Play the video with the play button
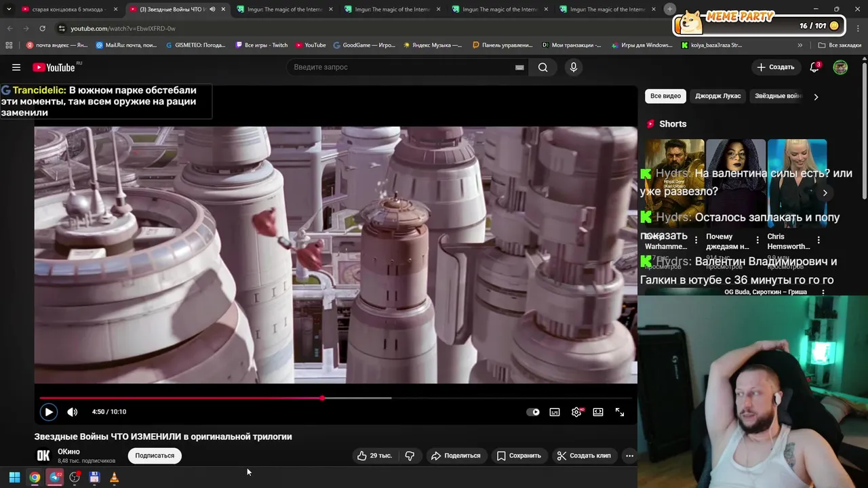868x488 pixels. 48,411
